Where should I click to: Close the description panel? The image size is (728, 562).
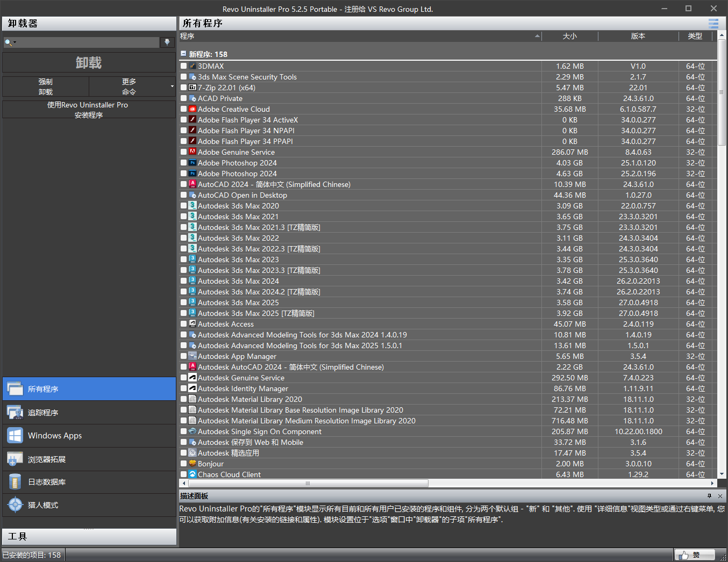click(720, 496)
